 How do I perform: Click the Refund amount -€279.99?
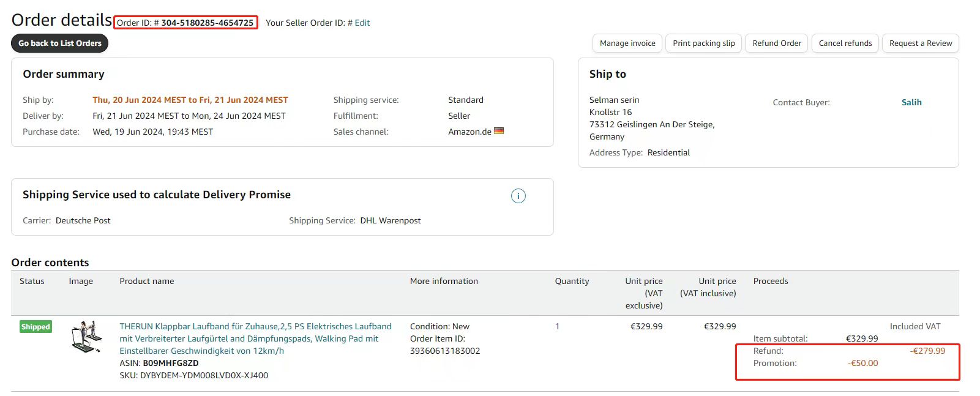tap(927, 351)
